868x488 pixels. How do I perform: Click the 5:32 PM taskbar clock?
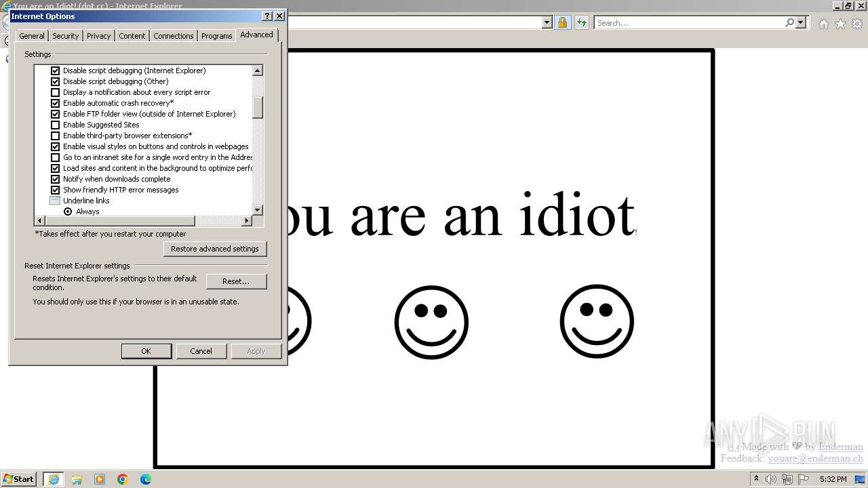tap(833, 479)
